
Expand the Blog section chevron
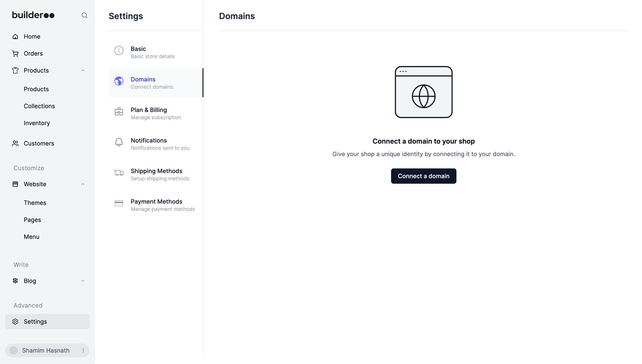tap(83, 281)
